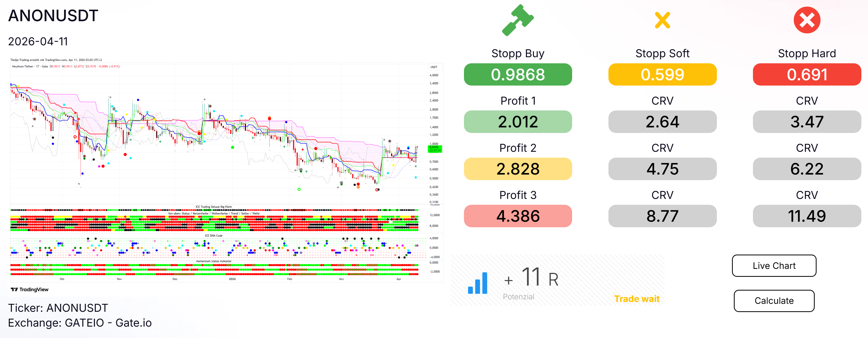Image resolution: width=868 pixels, height=338 pixels.
Task: Click the Profit 1 value 2.012
Action: pyautogui.click(x=518, y=122)
